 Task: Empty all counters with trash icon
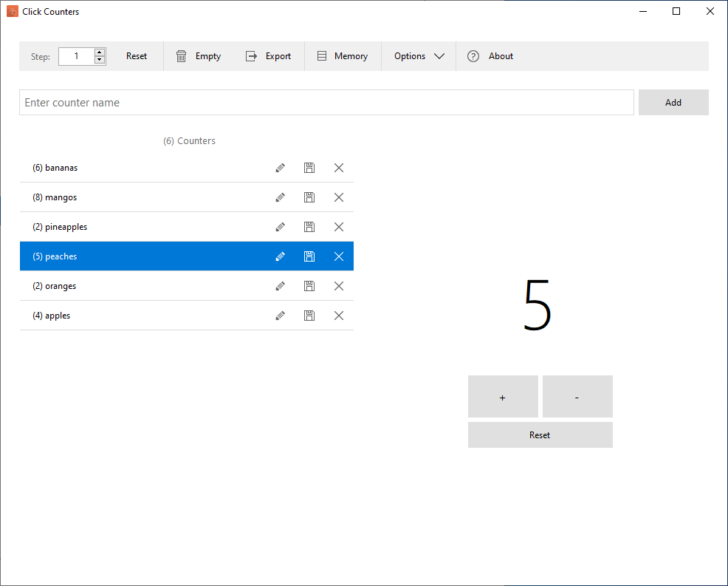[x=199, y=56]
